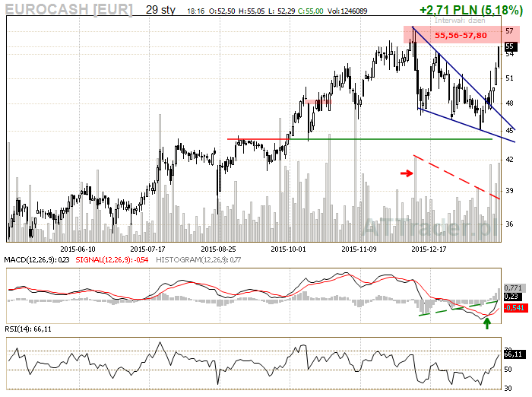
Task: Click the 2015-06-10 date axis label
Action: (x=78, y=249)
